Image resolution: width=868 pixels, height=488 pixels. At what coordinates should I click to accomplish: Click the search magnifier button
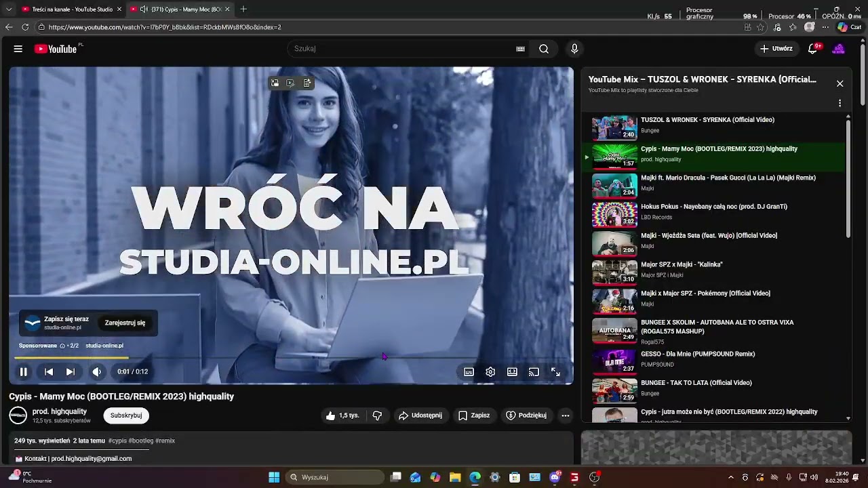pos(544,49)
